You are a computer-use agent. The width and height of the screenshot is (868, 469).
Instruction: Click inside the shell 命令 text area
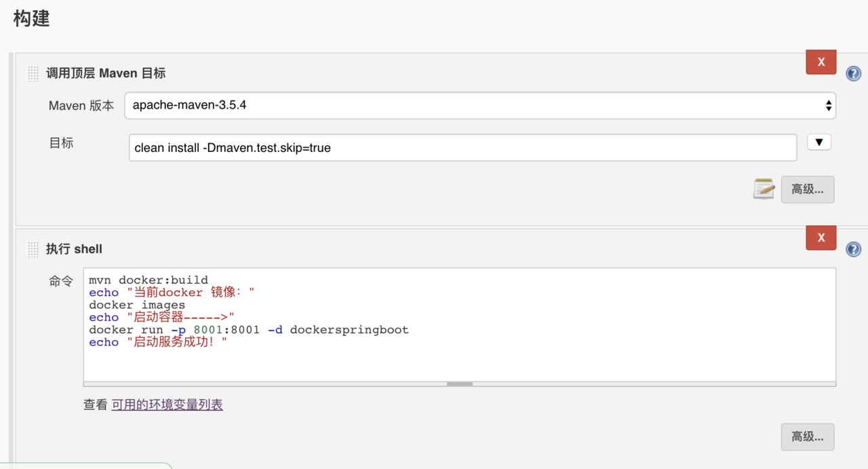tap(460, 326)
